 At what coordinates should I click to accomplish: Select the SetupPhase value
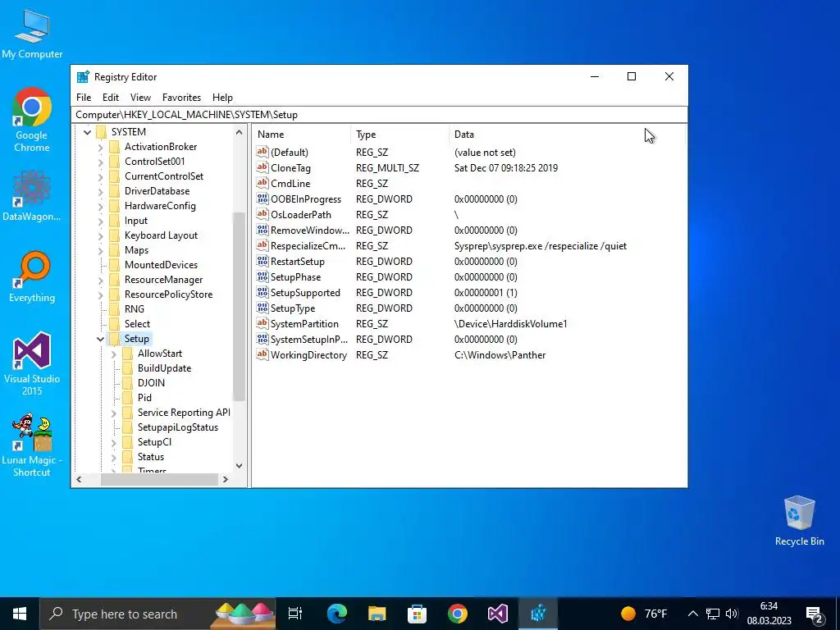[x=295, y=277]
